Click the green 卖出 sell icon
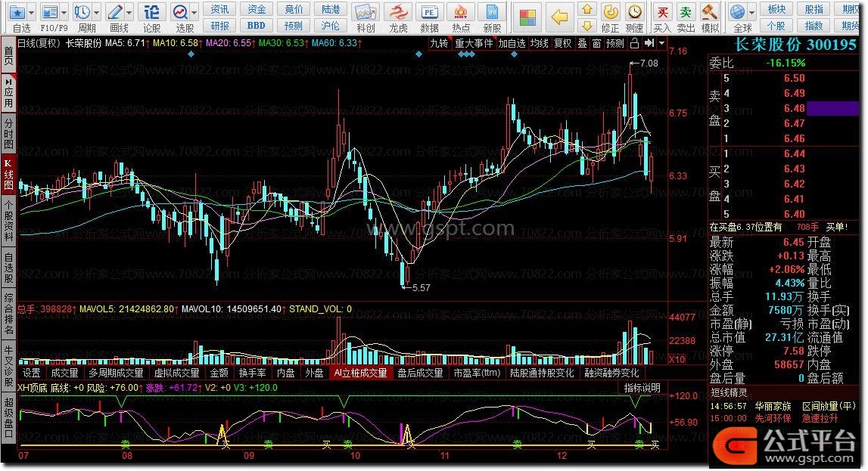This screenshot has width=868, height=471. (x=686, y=12)
